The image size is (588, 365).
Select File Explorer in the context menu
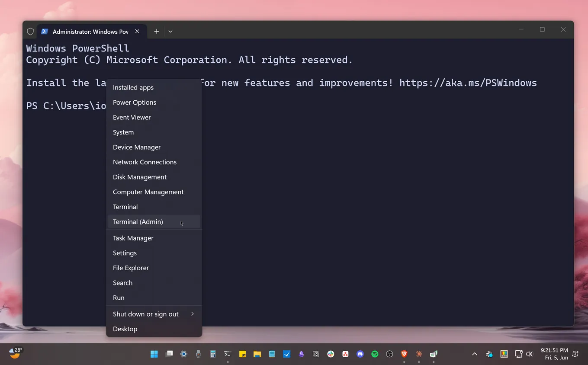click(154, 268)
